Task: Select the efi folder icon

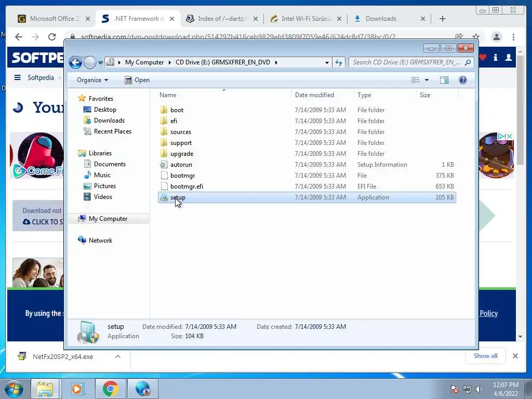Action: click(x=164, y=121)
